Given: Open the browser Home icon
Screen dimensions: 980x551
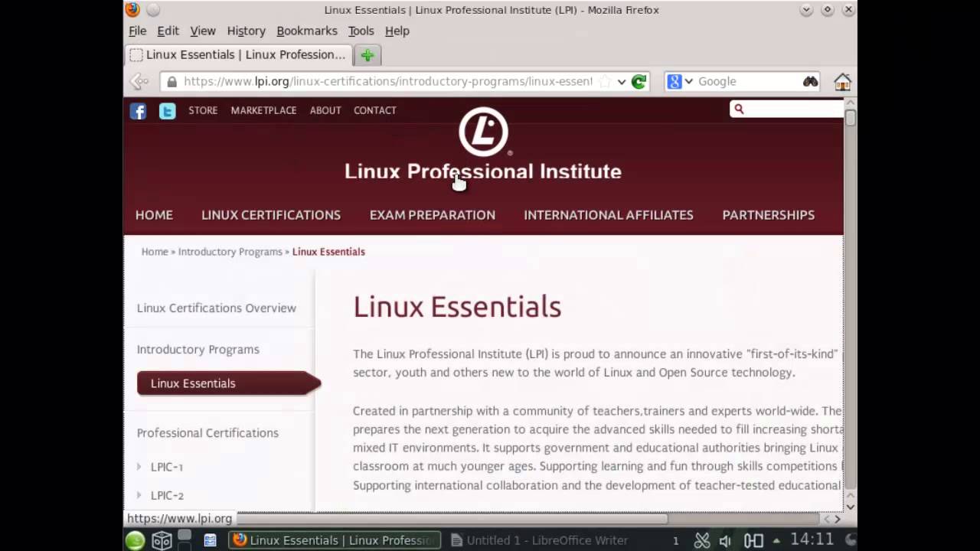Looking at the screenshot, I should click(842, 82).
